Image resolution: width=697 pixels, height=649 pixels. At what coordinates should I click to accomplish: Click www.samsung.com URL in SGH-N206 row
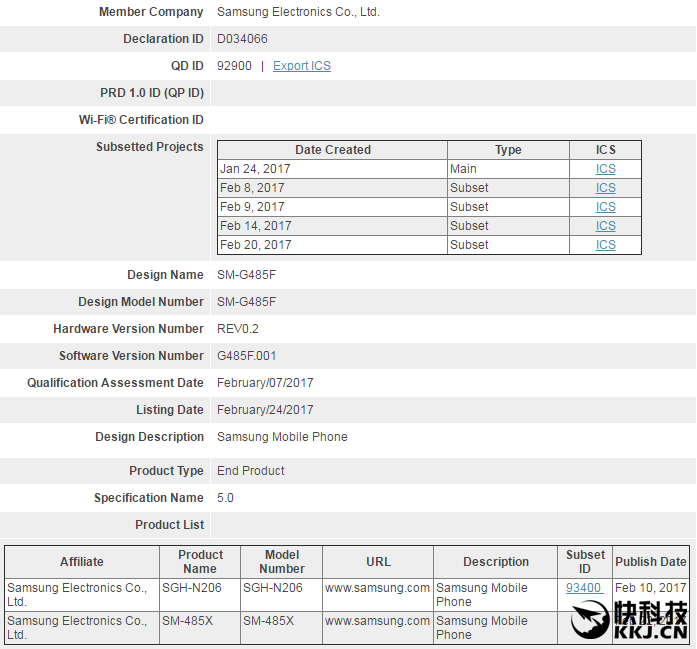click(377, 588)
